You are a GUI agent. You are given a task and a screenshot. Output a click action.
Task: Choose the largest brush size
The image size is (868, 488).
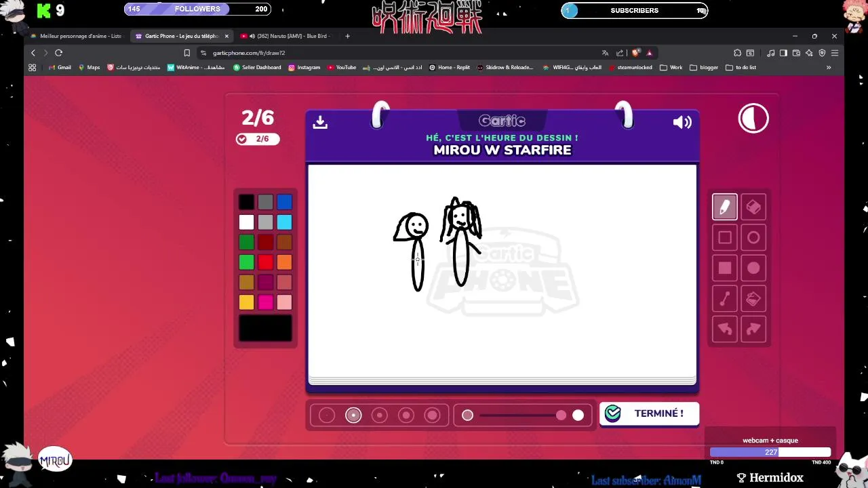coord(433,415)
